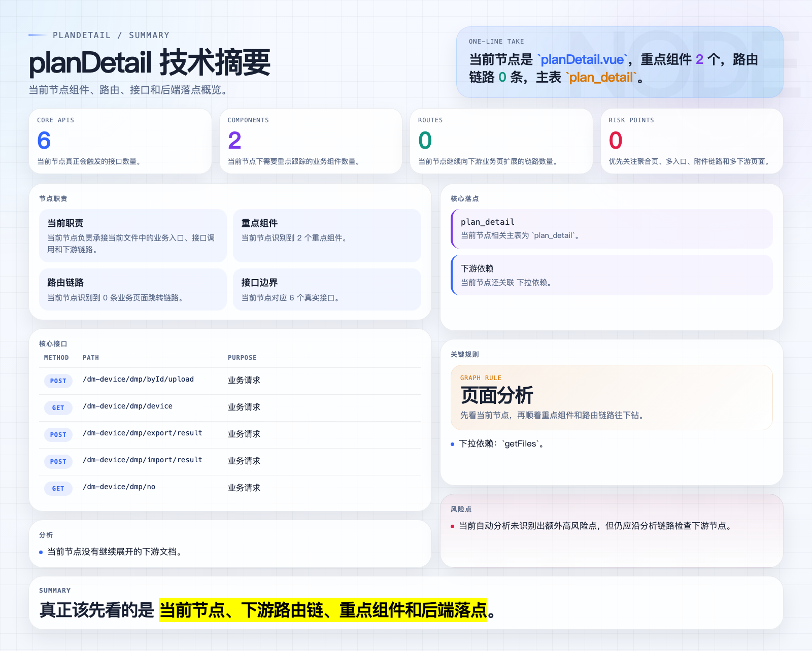This screenshot has width=812, height=651.
Task: Click the PURPOSE column header
Action: [x=242, y=358]
